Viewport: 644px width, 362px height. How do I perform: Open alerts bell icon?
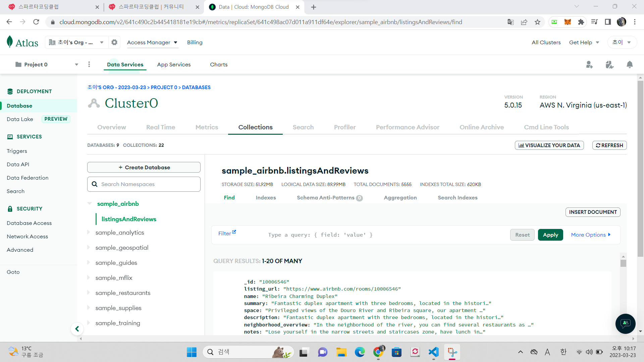[x=630, y=65]
